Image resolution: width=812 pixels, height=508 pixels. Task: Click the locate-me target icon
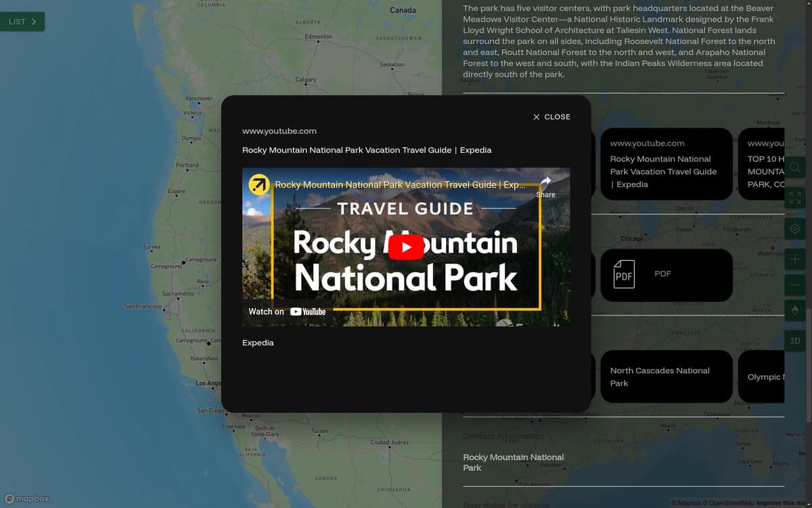[795, 229]
